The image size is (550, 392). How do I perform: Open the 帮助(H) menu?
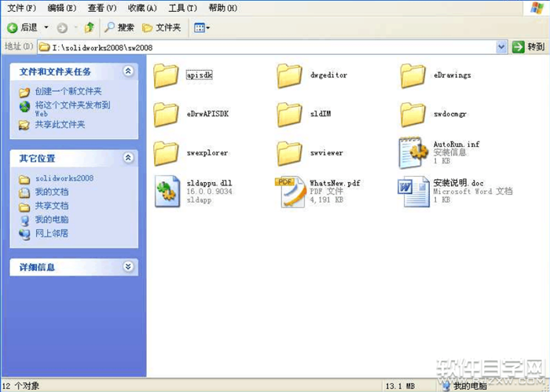[x=222, y=8]
